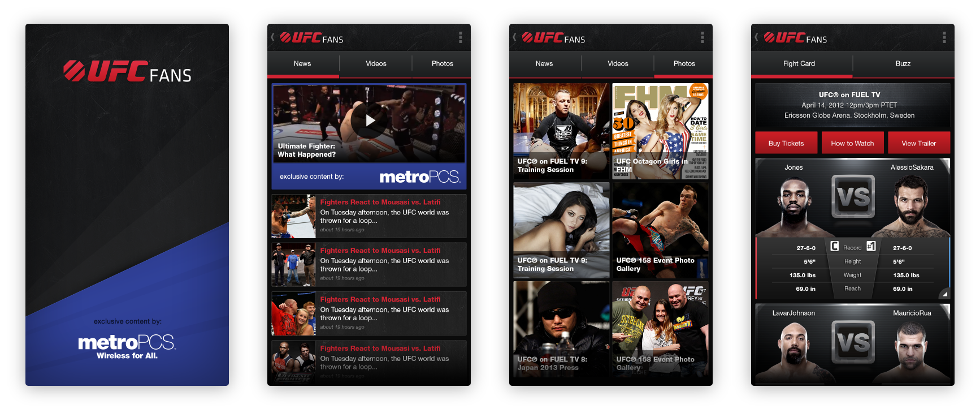The width and height of the screenshot is (980, 413).
Task: Click UFC Fans logo on News screen header
Action: tap(311, 38)
